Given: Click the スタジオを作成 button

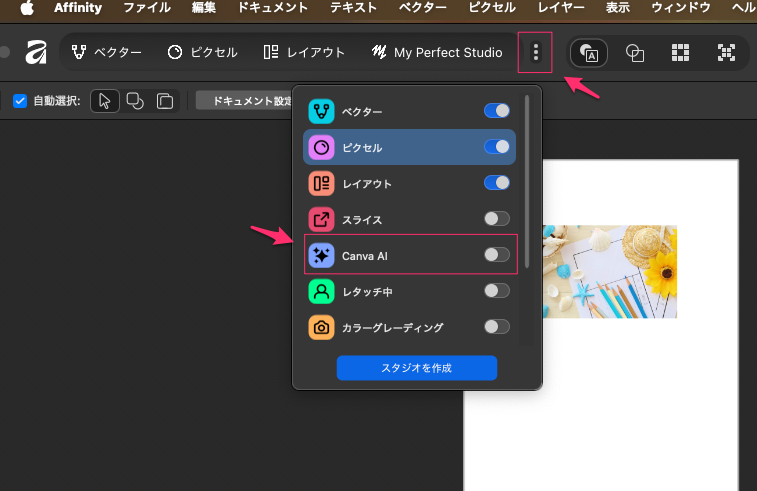Looking at the screenshot, I should [x=416, y=368].
